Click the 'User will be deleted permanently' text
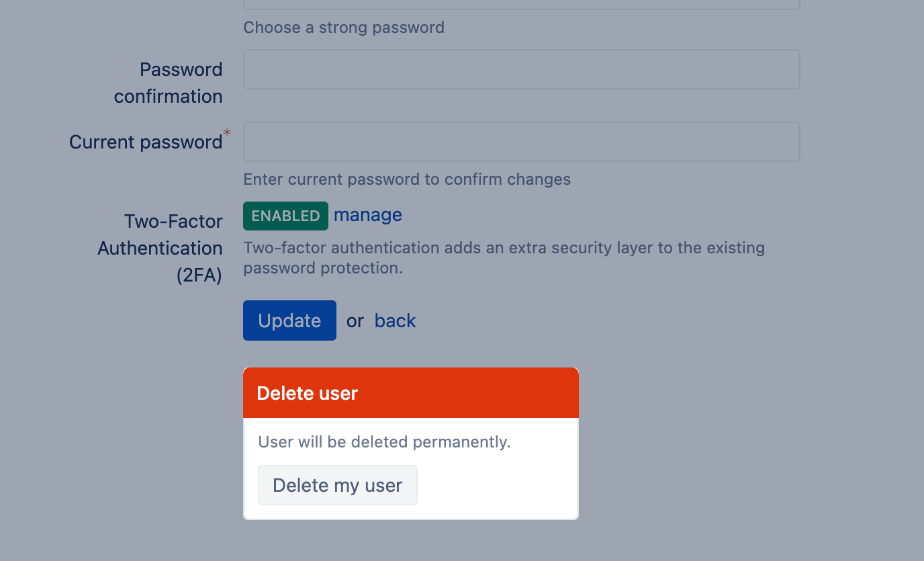The height and width of the screenshot is (561, 924). (385, 442)
